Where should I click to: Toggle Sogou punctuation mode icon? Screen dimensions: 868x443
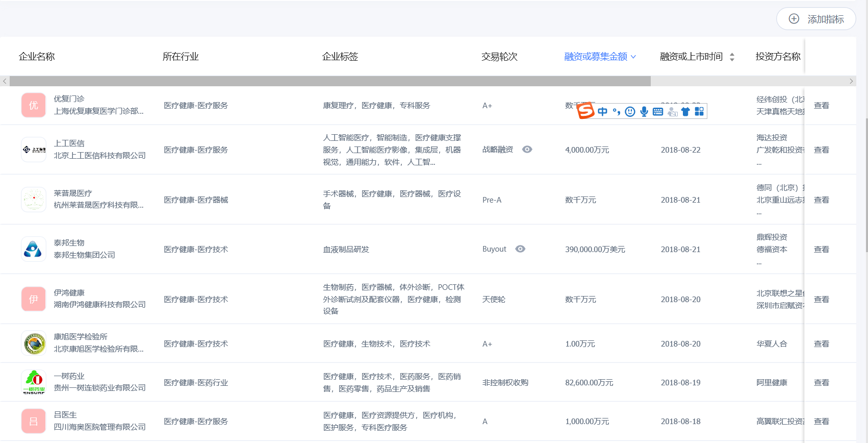617,111
